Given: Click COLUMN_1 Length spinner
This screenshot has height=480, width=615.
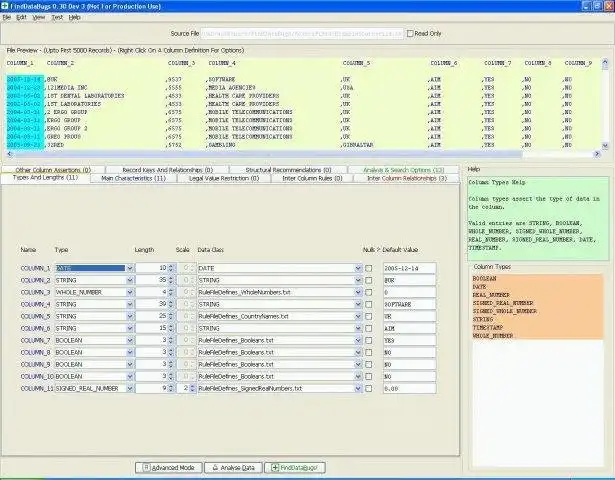Looking at the screenshot, I should (155, 268).
